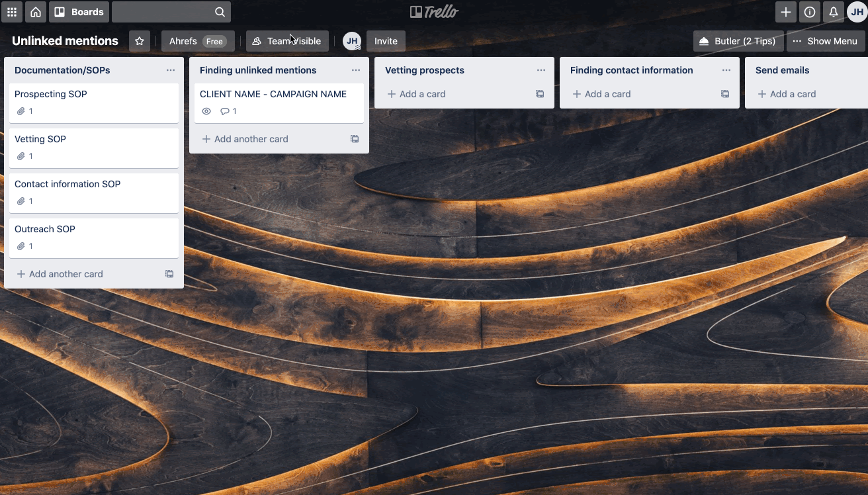The image size is (868, 495).
Task: Open the Boards menu
Action: coord(79,12)
